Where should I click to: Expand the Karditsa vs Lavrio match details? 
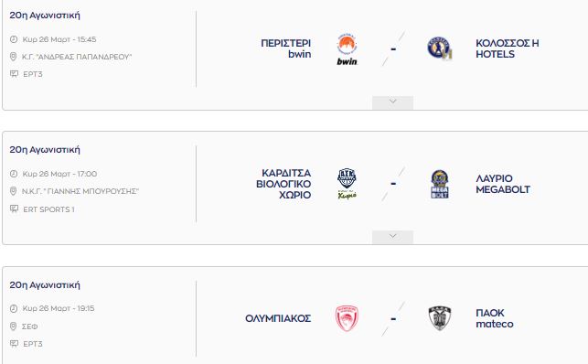coord(392,237)
